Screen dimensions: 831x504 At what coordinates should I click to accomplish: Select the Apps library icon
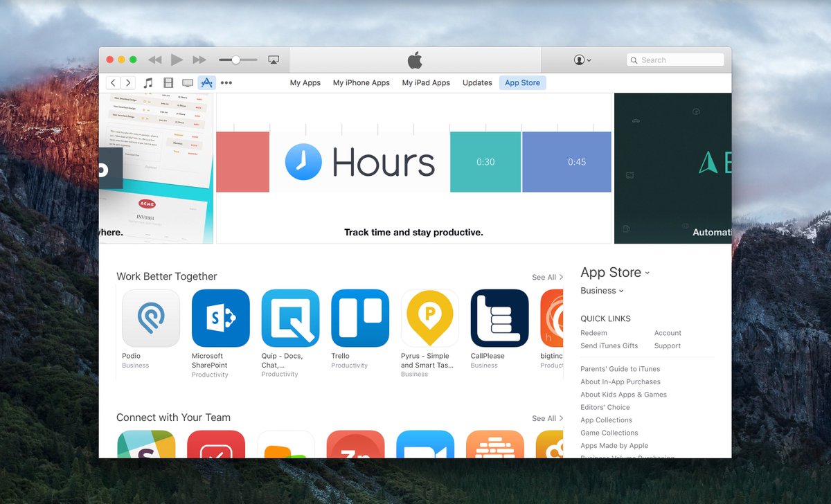[x=206, y=83]
